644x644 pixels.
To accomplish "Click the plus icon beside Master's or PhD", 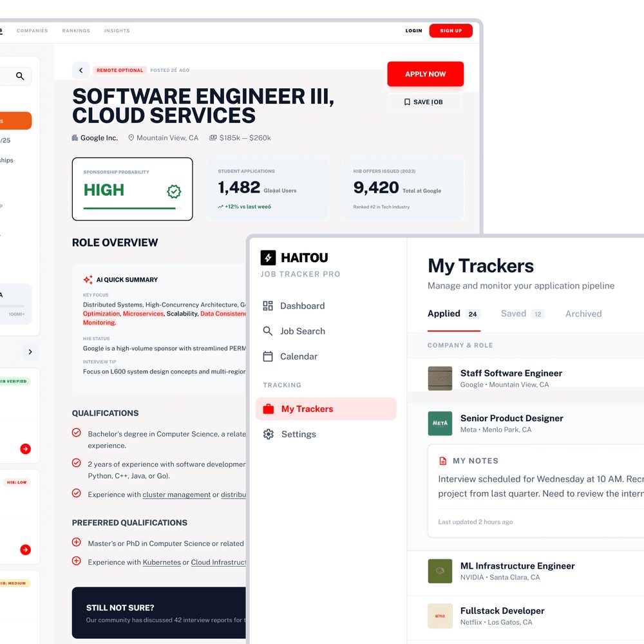I will [77, 542].
